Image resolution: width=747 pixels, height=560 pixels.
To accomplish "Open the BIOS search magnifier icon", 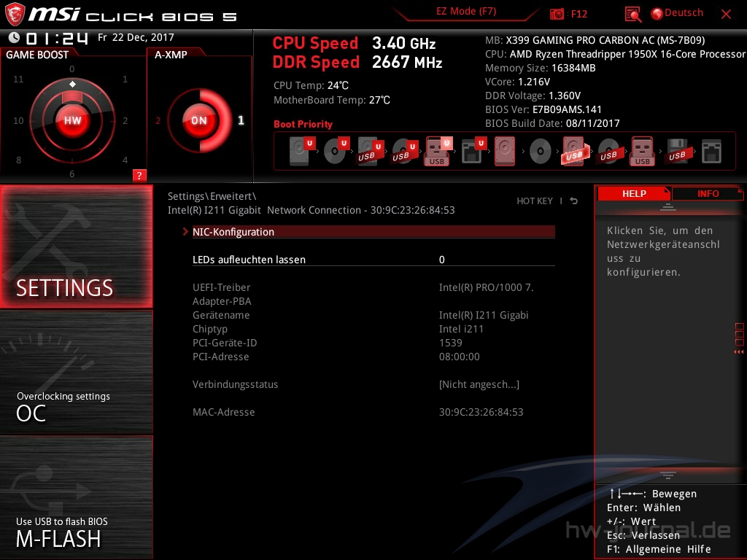I will point(632,15).
